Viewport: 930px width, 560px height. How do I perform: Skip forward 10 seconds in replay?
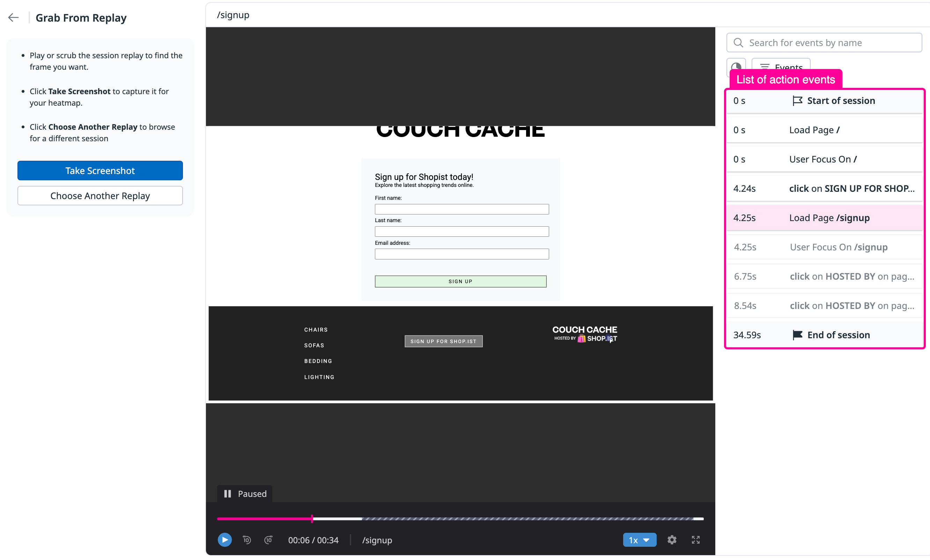click(268, 540)
